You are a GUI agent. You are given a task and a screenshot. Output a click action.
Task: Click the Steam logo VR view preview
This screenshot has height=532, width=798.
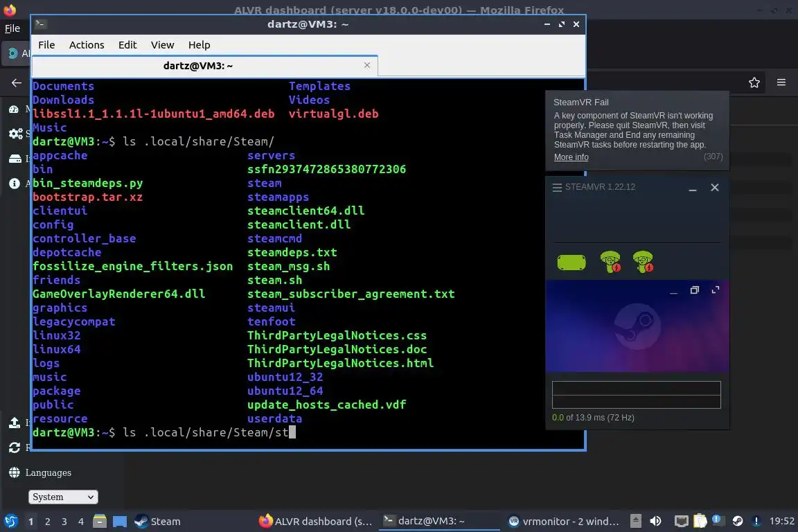(x=637, y=326)
